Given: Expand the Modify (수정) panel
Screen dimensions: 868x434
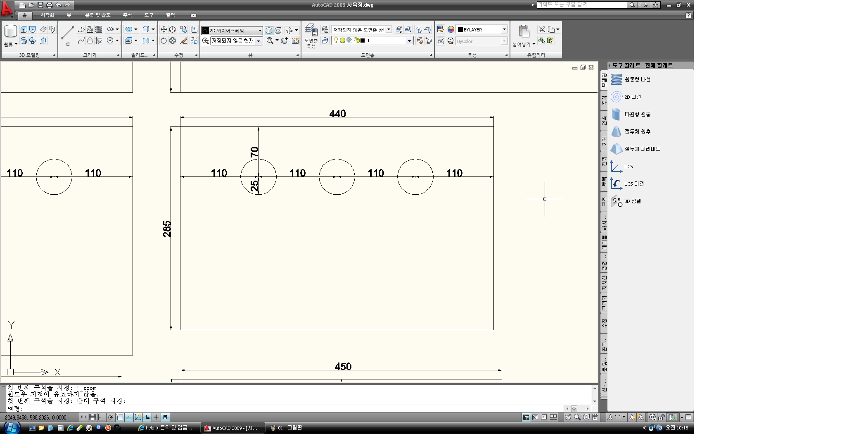Looking at the screenshot, I should 196,55.
